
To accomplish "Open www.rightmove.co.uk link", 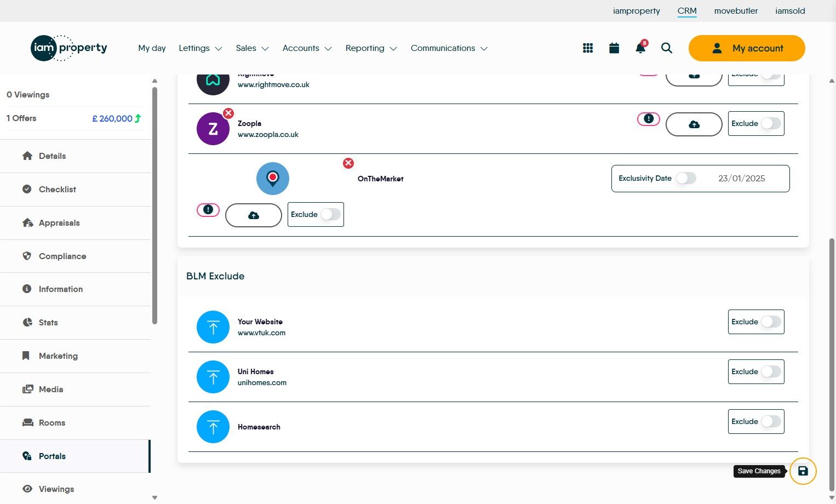I will (273, 85).
